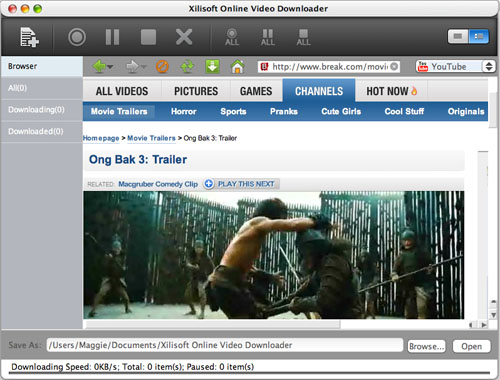Delete the selected task
Screen dimensions: 500x380
184,37
